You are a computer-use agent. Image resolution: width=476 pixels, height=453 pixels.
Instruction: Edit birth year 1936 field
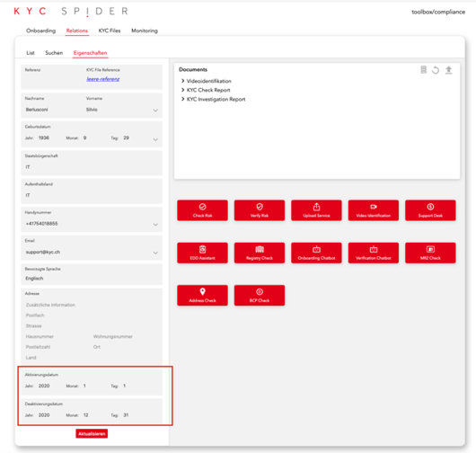coord(44,138)
